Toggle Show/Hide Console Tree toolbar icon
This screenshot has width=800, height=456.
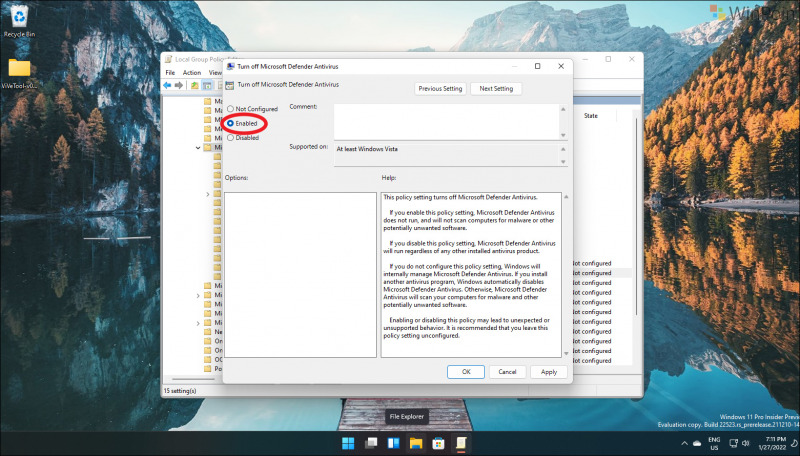(x=207, y=85)
